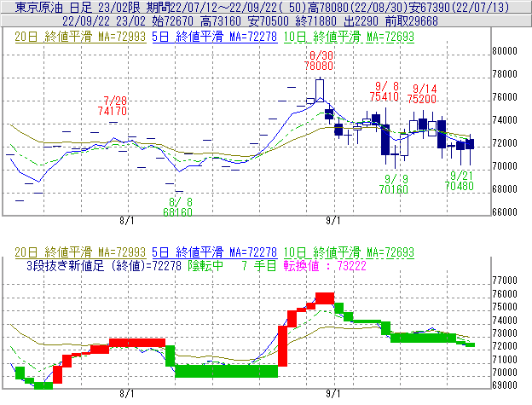Click the 9/21 70480 low label
This screenshot has width=532, height=405.
click(x=459, y=181)
